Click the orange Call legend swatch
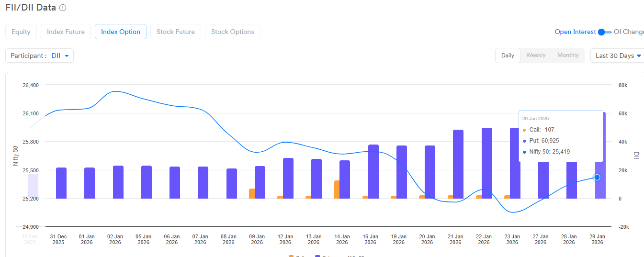The width and height of the screenshot is (644, 257). 291,256
